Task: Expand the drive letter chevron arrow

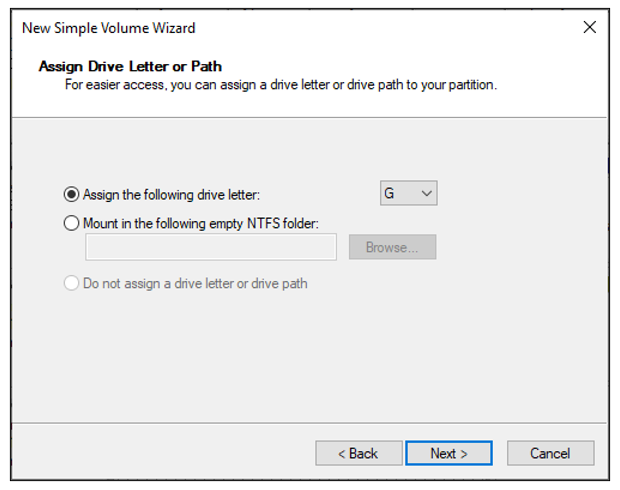Action: [426, 193]
